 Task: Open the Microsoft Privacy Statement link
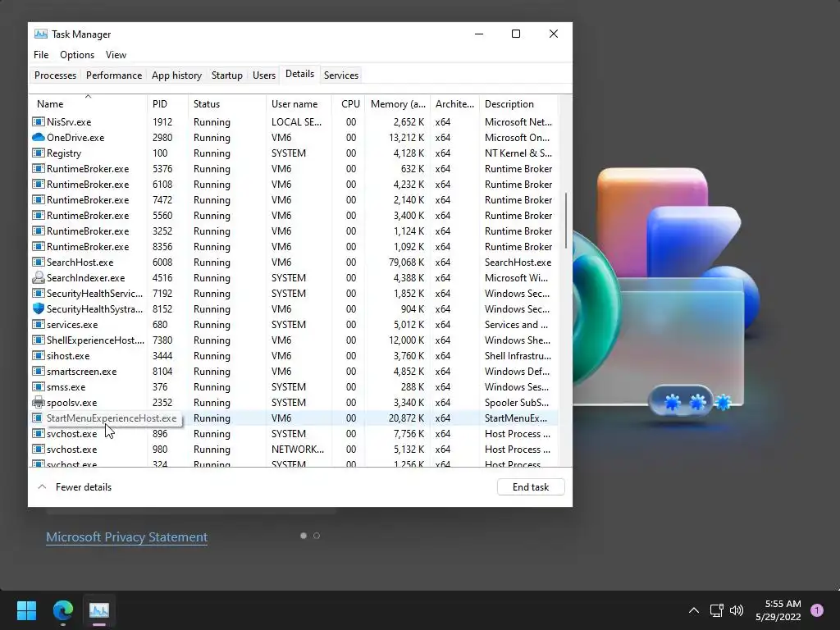(x=127, y=536)
